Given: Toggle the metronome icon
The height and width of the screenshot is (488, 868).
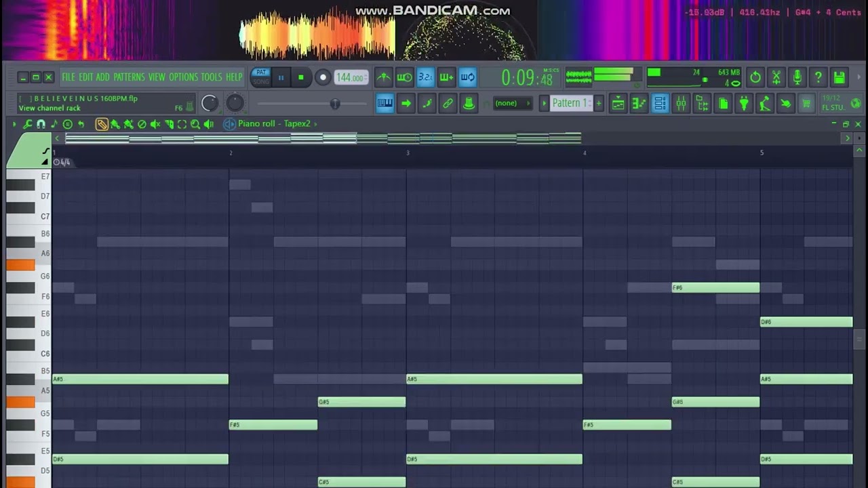Looking at the screenshot, I should (384, 77).
